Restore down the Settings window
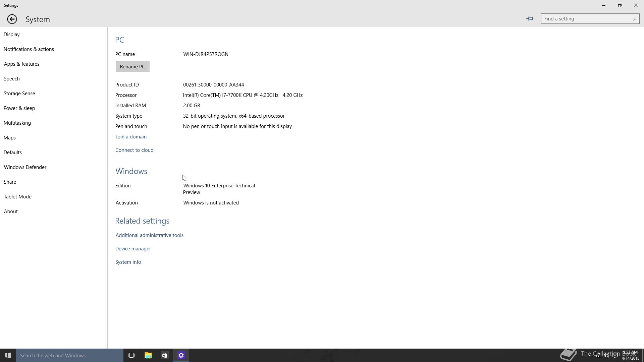 [x=620, y=5]
